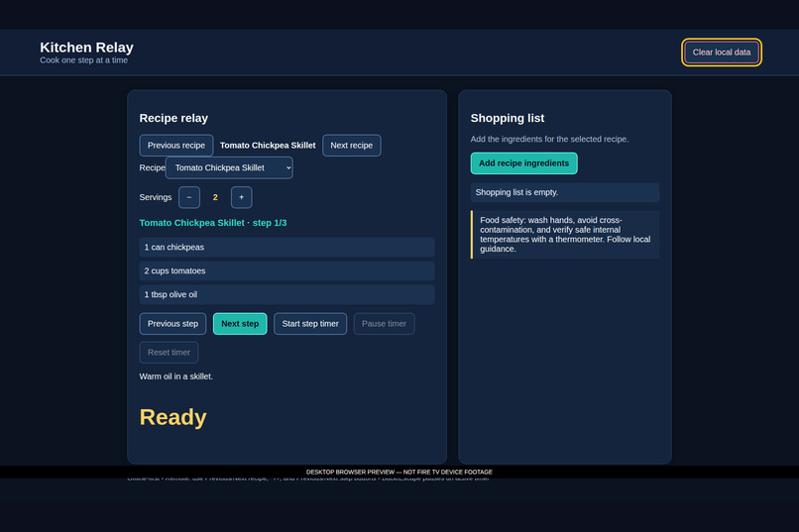799x532 pixels.
Task: Click the 'Ready' timer status text
Action: click(173, 417)
